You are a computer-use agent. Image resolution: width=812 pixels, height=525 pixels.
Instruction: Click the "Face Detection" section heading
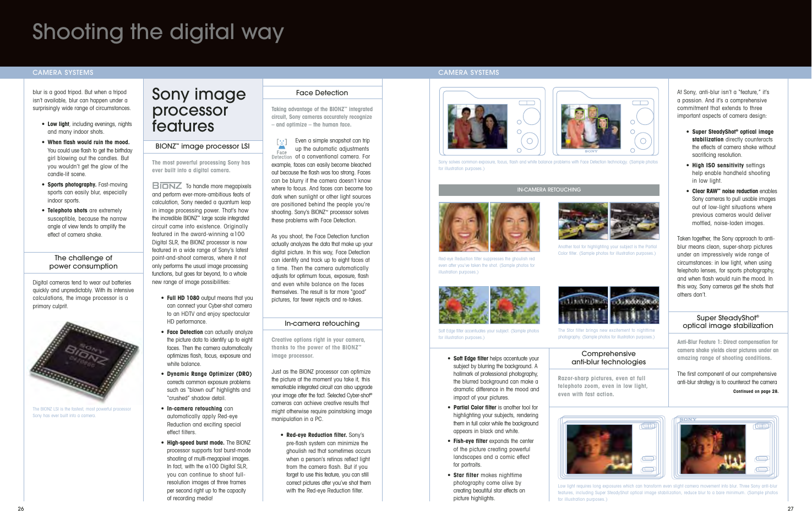tap(322, 93)
